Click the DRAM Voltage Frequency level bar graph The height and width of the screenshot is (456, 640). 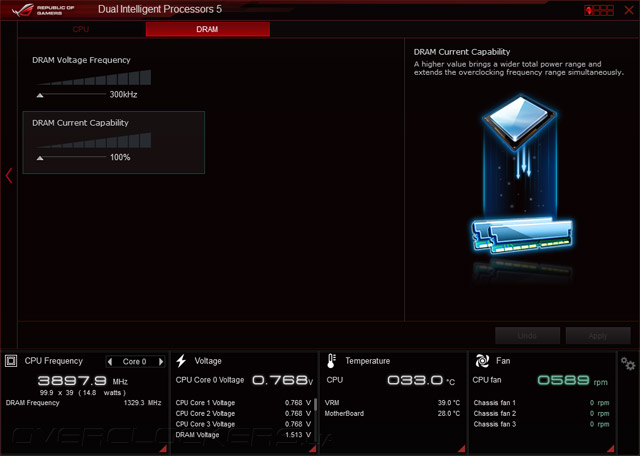(x=95, y=78)
